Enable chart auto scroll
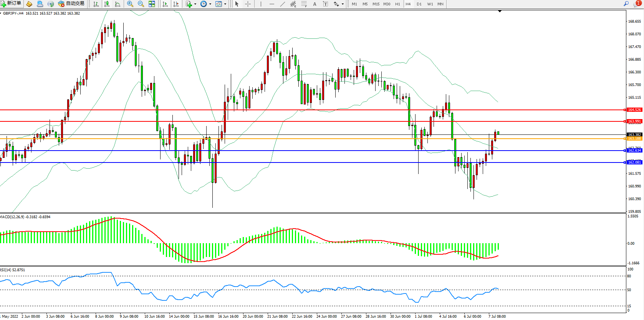This screenshot has height=320, width=644. coord(165,4)
